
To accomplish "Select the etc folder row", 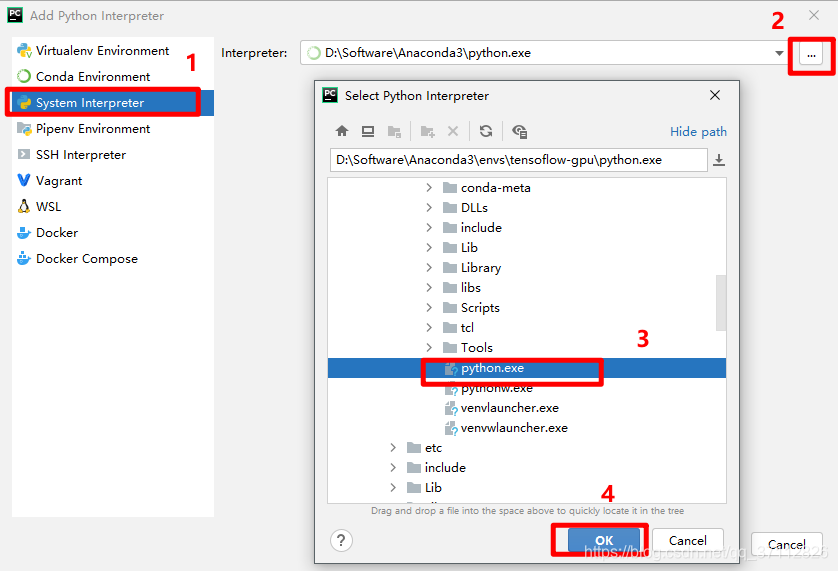I will click(x=526, y=447).
